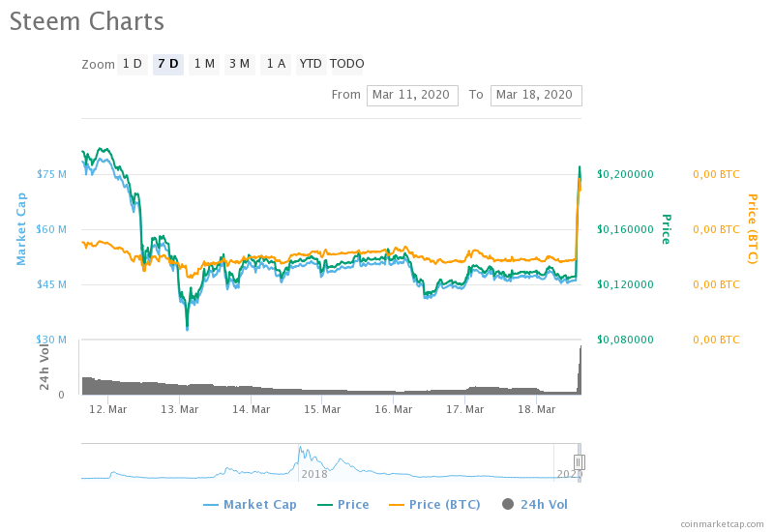Click the 17. Mar axis label
Image resolution: width=774 pixels, height=532 pixels.
(465, 409)
